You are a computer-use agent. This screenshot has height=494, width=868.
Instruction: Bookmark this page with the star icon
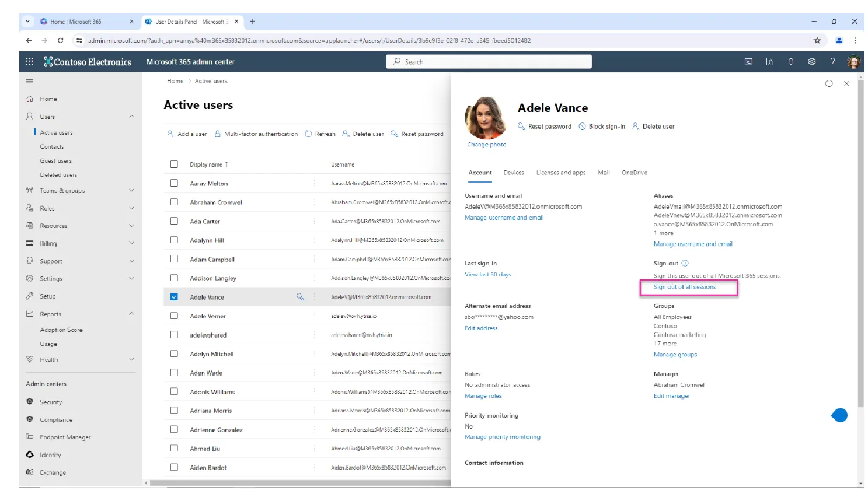click(817, 40)
